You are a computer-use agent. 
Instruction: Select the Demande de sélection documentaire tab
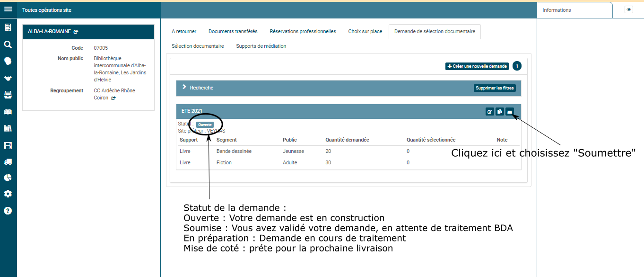pyautogui.click(x=435, y=31)
